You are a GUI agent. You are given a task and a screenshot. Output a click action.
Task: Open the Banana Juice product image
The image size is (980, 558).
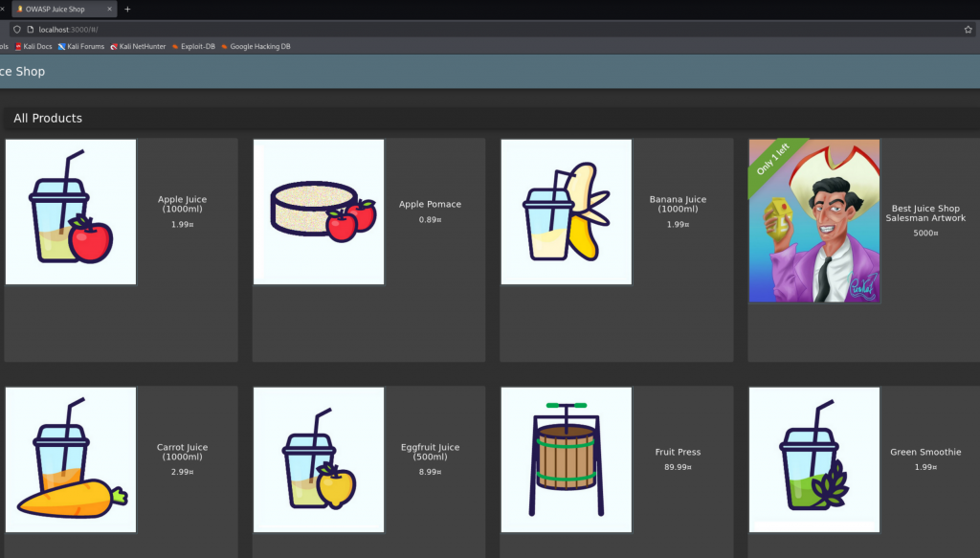[567, 212]
